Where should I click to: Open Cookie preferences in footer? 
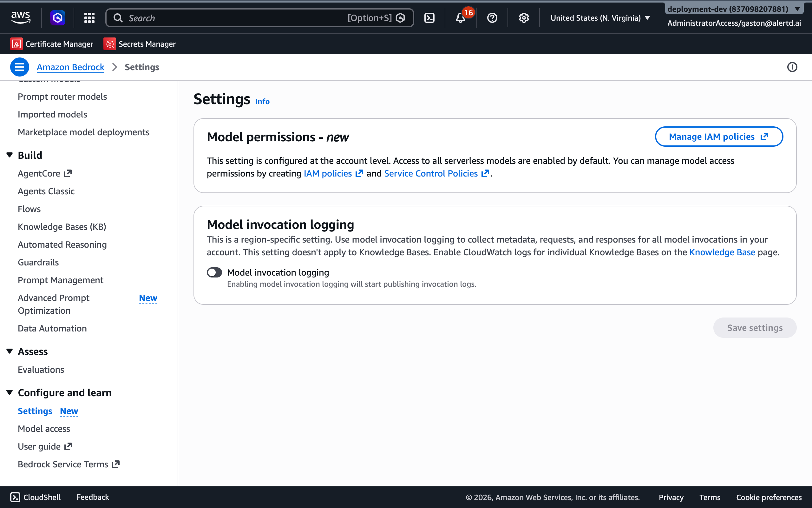click(x=769, y=498)
